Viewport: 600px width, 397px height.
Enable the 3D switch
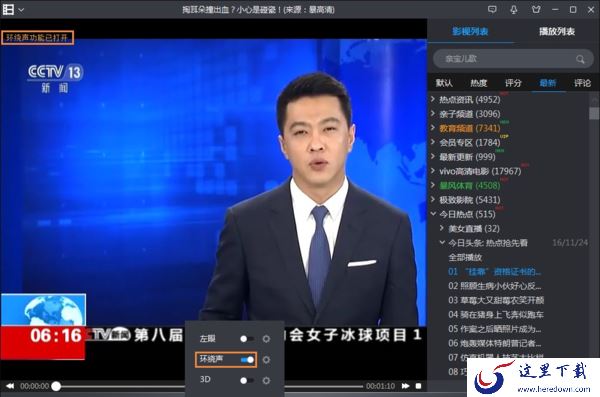click(246, 381)
